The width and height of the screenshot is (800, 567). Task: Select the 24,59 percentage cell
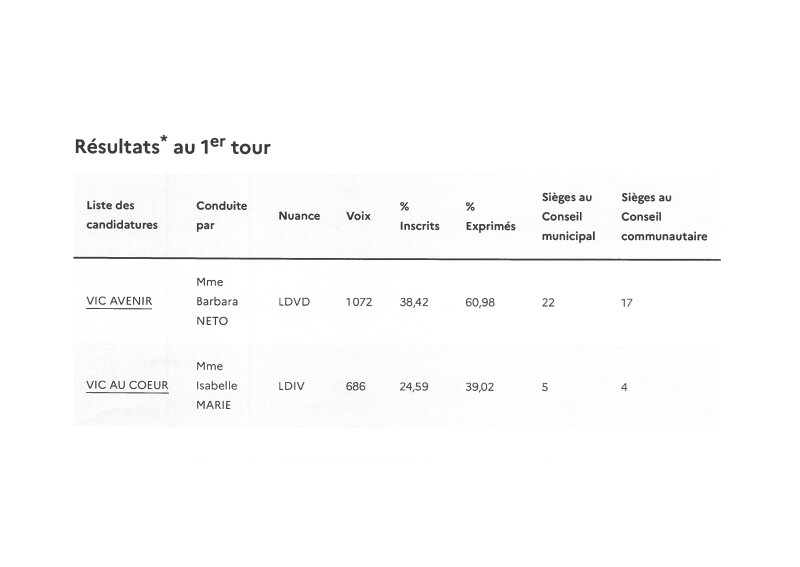(414, 386)
